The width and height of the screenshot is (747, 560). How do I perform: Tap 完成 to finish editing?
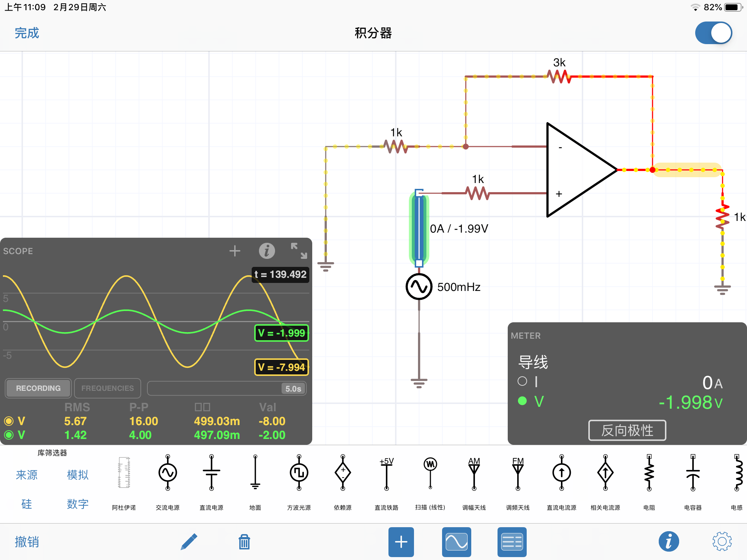tap(27, 33)
